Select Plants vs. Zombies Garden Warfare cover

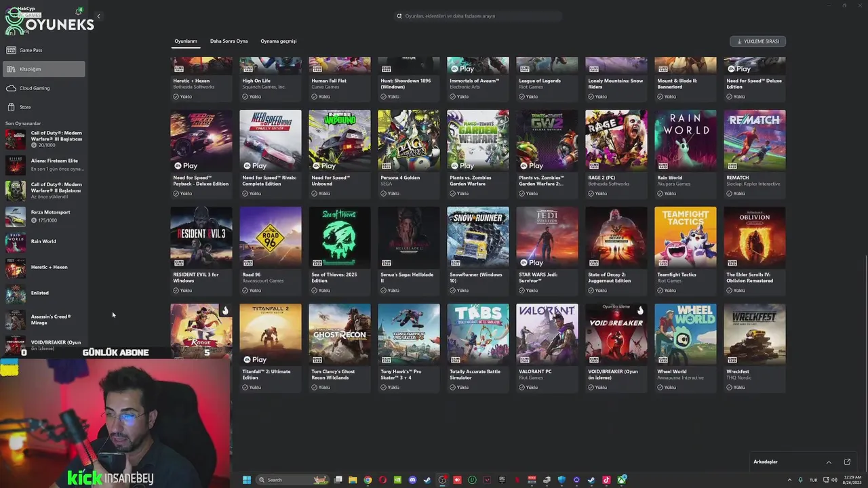(478, 140)
